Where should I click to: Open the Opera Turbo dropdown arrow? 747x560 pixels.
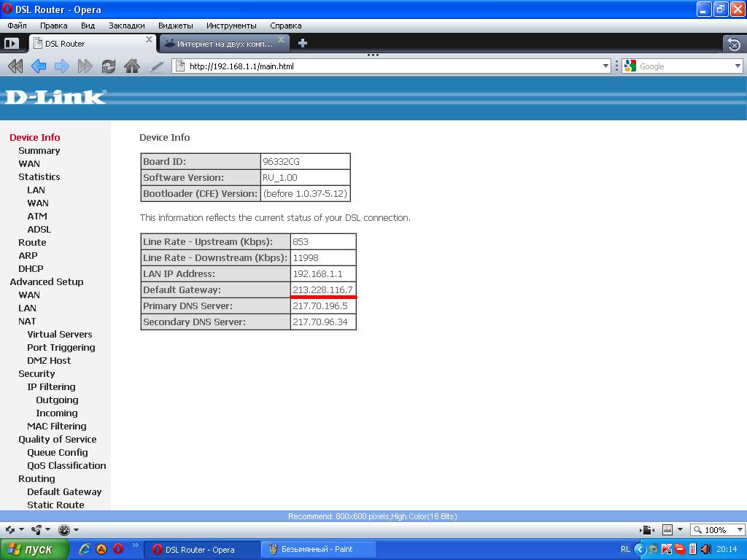click(x=76, y=529)
